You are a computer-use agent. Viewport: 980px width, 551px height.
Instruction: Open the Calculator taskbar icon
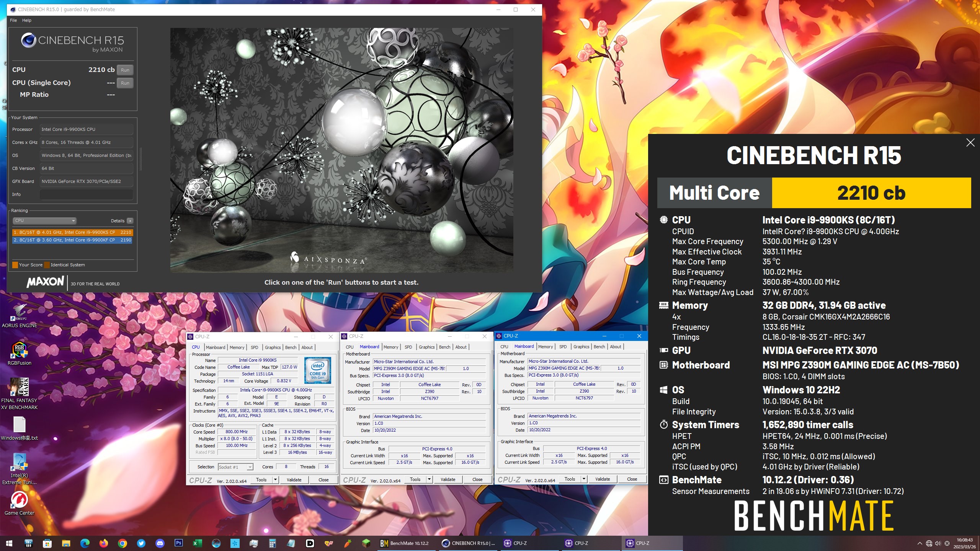coord(272,543)
